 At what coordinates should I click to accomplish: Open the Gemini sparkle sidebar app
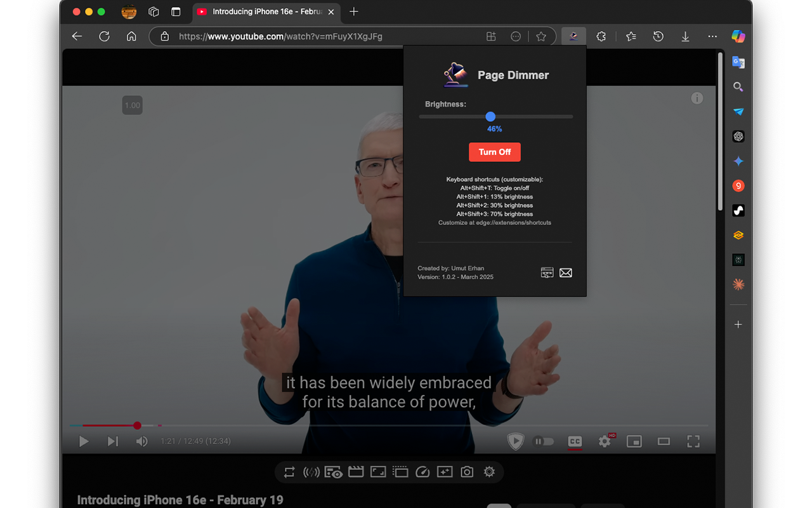(x=738, y=161)
